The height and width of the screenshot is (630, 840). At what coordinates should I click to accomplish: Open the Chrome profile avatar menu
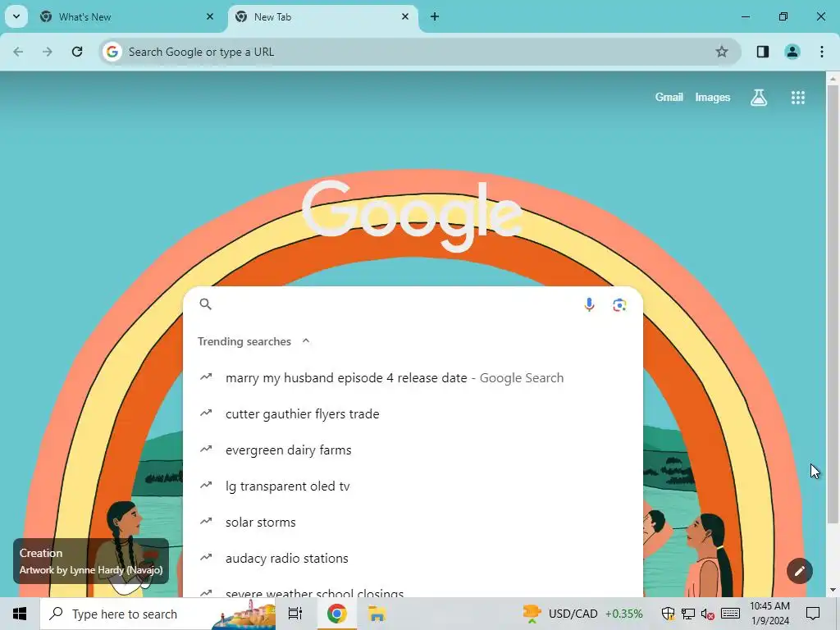pos(792,52)
